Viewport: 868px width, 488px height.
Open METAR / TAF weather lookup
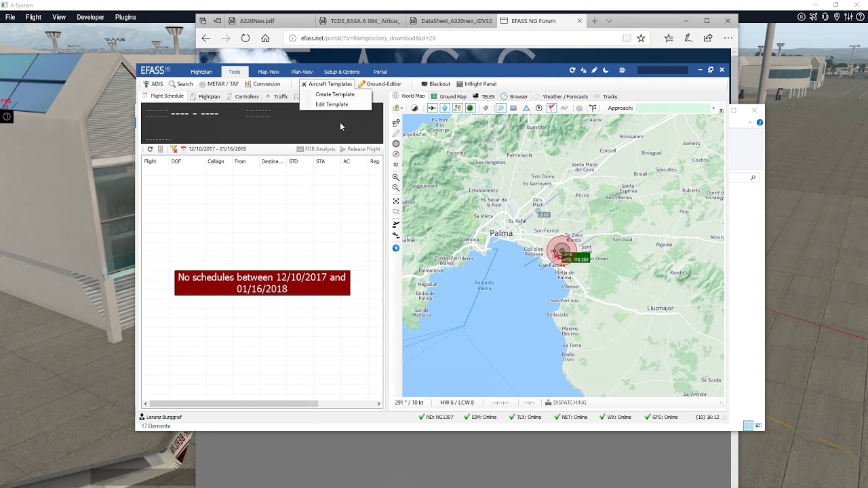(x=218, y=84)
